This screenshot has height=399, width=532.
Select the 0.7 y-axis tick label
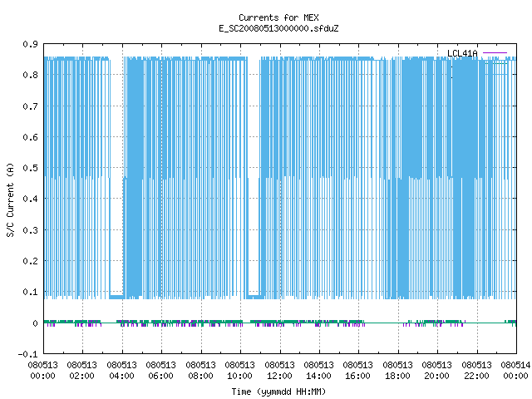pyautogui.click(x=31, y=106)
